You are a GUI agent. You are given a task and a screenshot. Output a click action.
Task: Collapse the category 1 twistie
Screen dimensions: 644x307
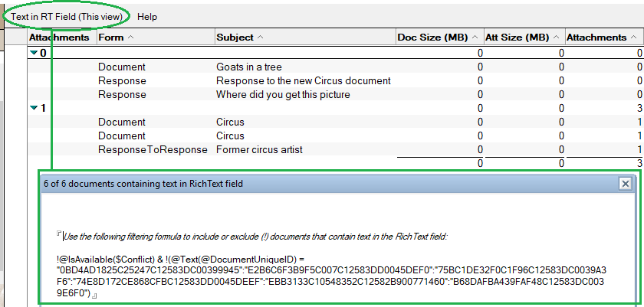click(x=34, y=108)
